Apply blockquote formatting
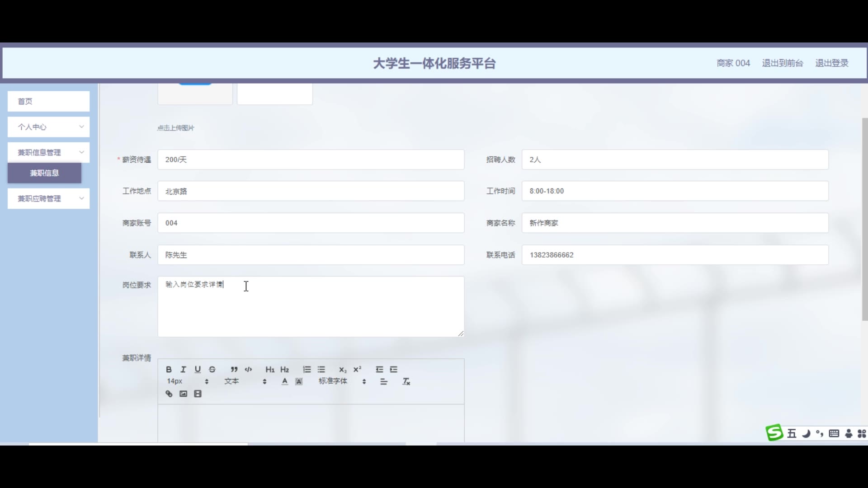This screenshot has height=488, width=868. (x=234, y=370)
